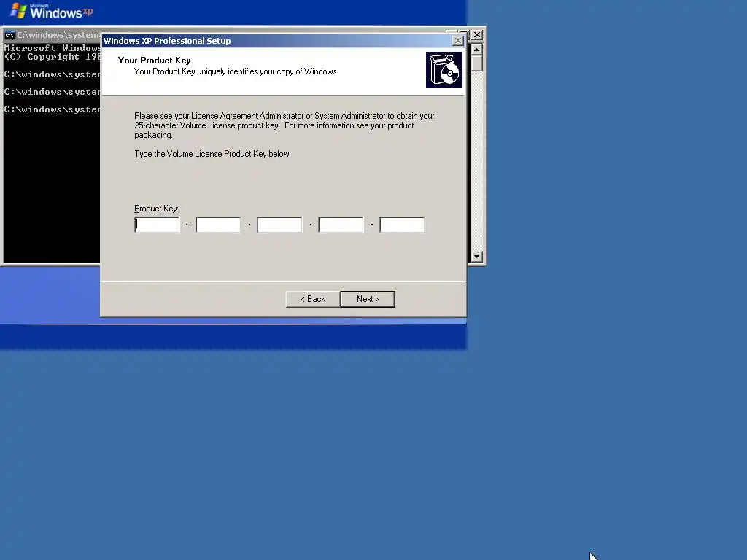This screenshot has height=560, width=747.
Task: Close the command prompt window
Action: [x=476, y=35]
